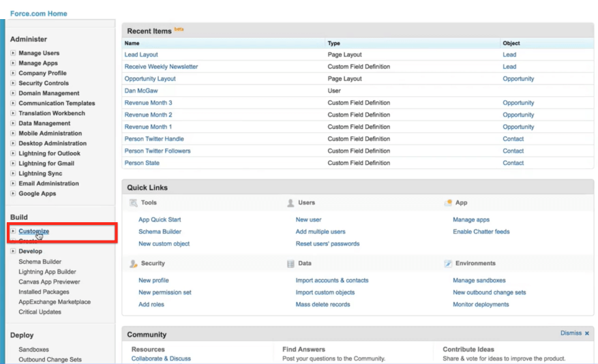The width and height of the screenshot is (598, 364).
Task: Click New outbound change sets link
Action: click(490, 292)
